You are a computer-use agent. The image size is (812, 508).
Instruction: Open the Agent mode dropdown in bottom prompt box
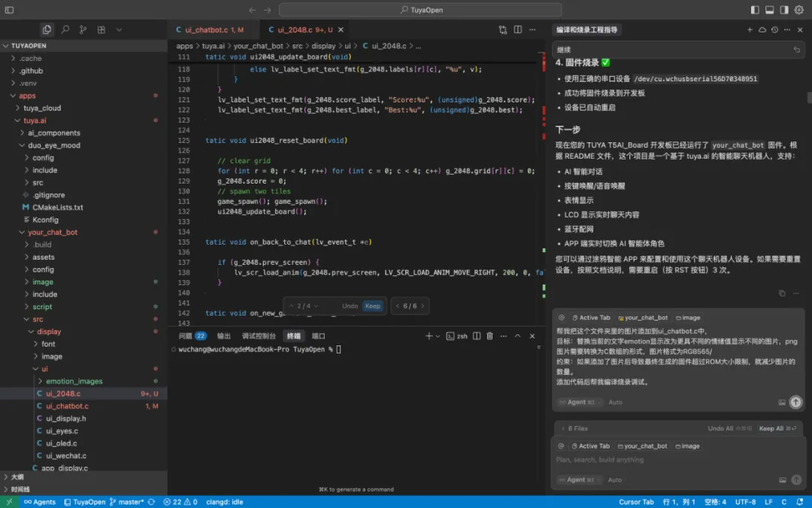(580, 479)
